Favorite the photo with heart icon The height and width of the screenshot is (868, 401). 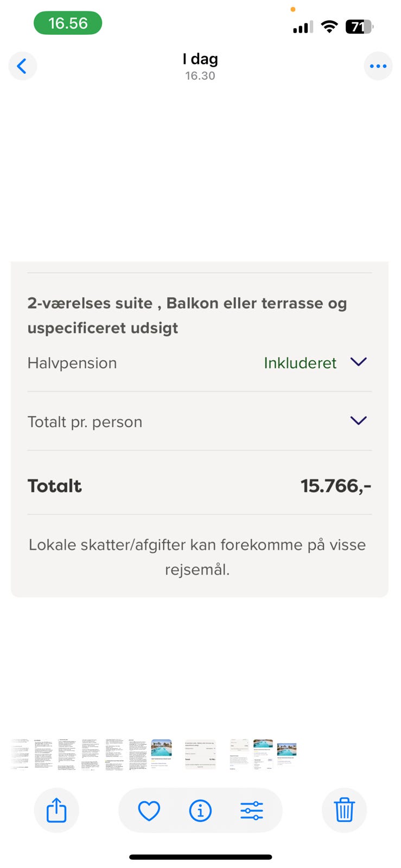click(x=149, y=810)
